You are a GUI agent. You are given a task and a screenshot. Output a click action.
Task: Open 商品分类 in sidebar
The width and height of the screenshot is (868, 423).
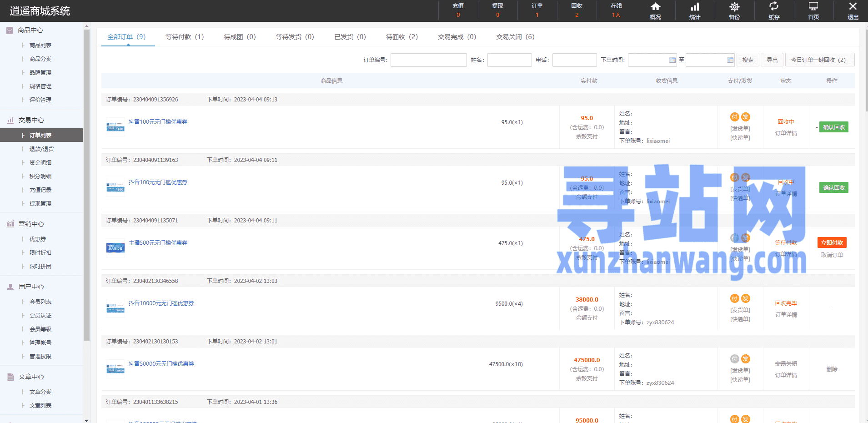(40, 59)
